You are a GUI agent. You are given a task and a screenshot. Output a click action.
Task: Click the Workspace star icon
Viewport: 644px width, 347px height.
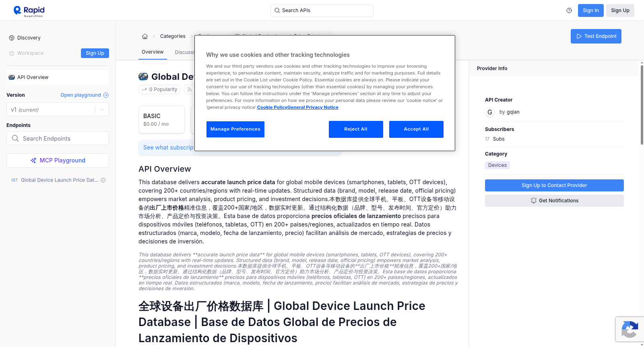click(x=12, y=53)
